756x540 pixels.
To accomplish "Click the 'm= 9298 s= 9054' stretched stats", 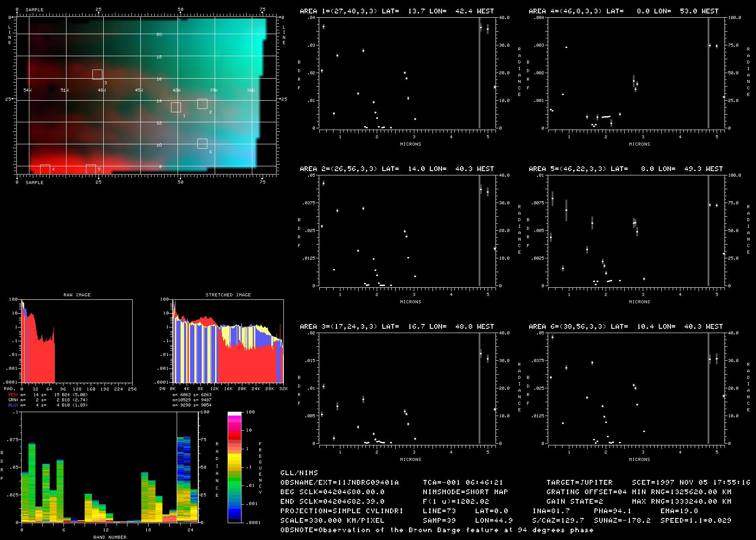I will [x=192, y=405].
